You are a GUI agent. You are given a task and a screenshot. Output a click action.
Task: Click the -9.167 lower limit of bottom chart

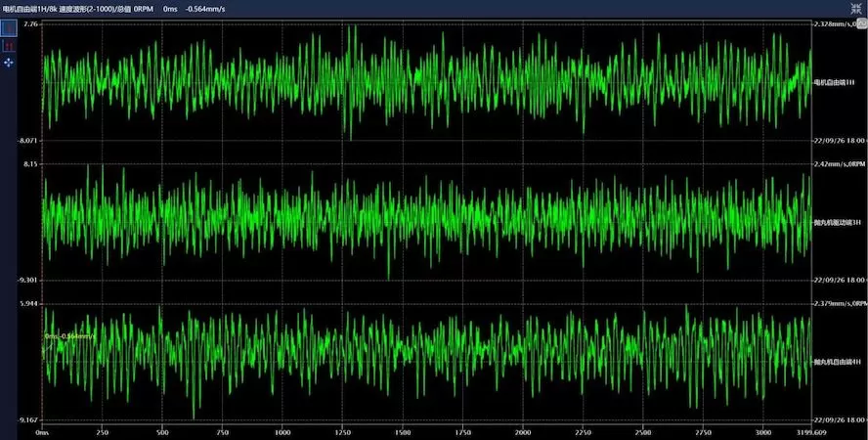pyautogui.click(x=26, y=419)
